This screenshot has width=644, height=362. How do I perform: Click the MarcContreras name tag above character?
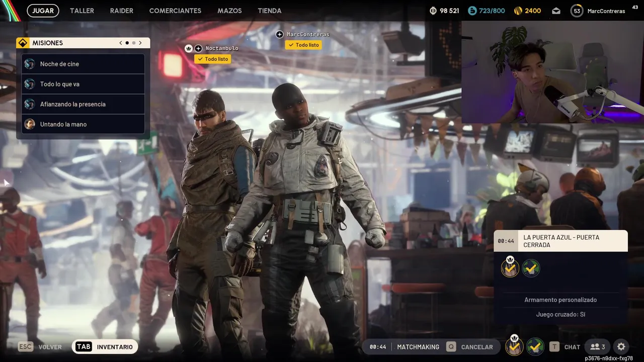pos(308,34)
